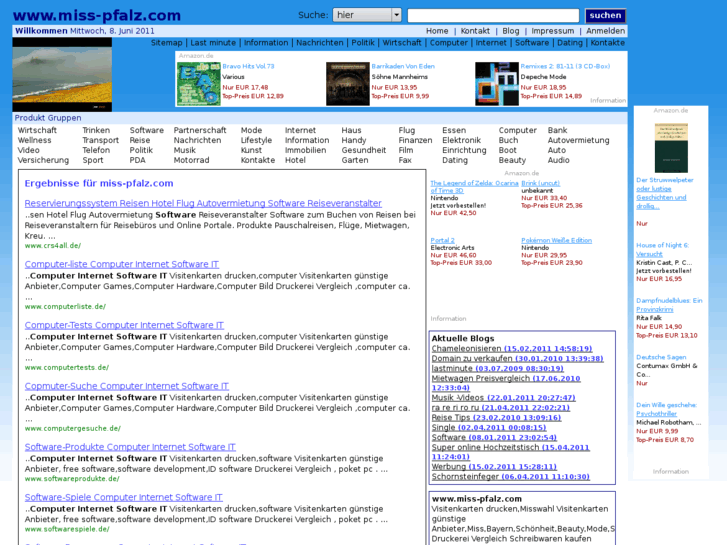
Task: Click the Barrikaden Von Eden album cover
Action: tap(348, 84)
